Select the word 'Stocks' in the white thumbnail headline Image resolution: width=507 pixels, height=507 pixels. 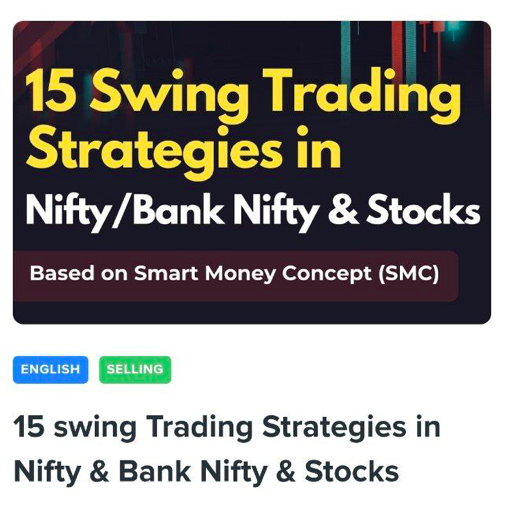coord(423,210)
